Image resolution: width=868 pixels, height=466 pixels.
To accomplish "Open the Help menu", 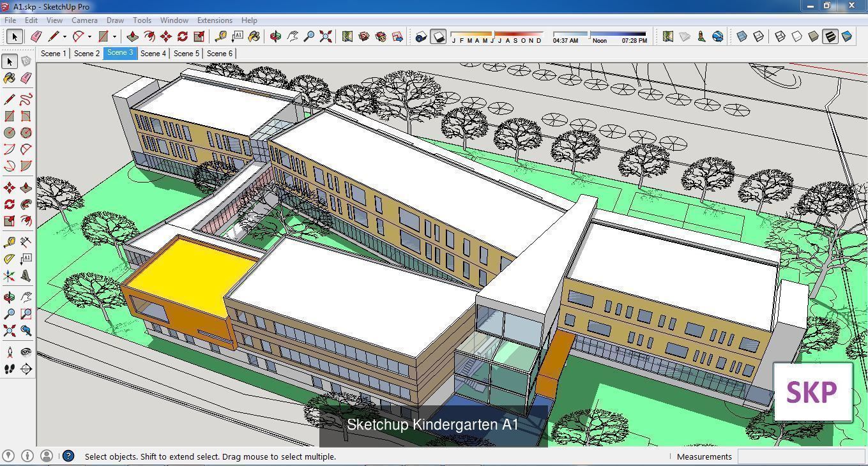I will 249,20.
